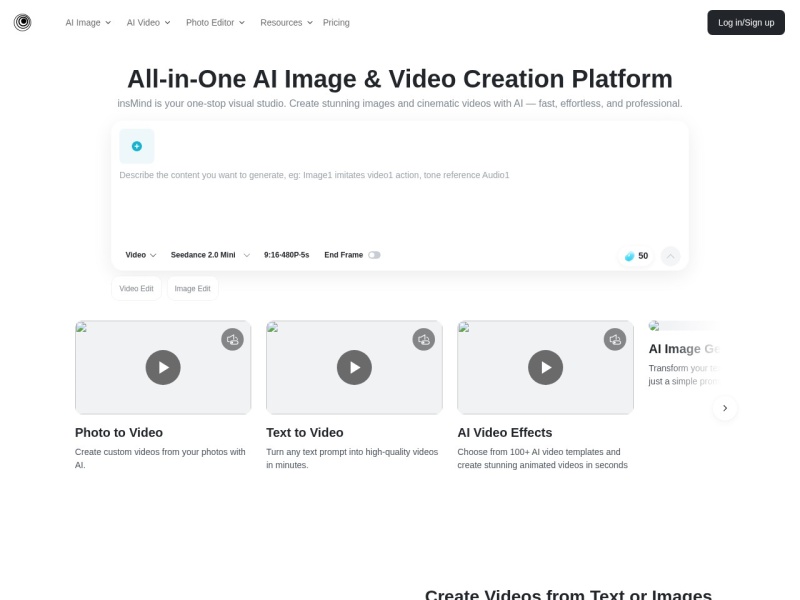Add a reference file with plus icon
Viewport: 800px width, 600px height.
click(x=137, y=146)
